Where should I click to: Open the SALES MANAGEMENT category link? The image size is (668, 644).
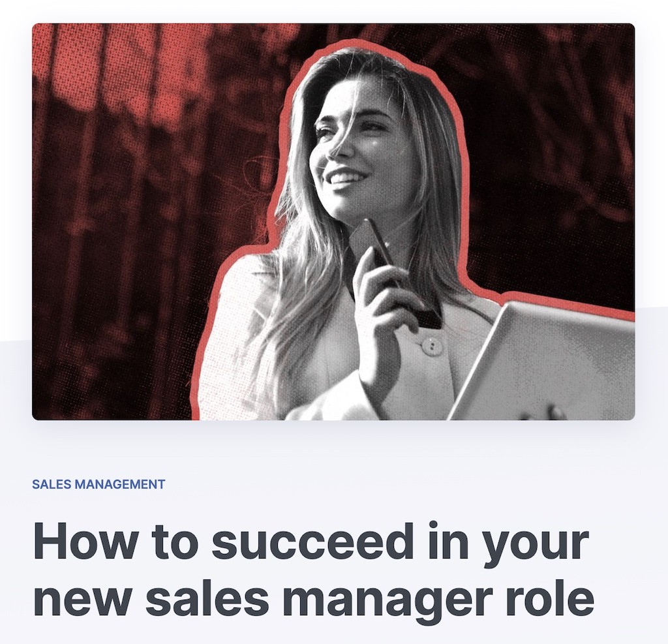point(99,484)
